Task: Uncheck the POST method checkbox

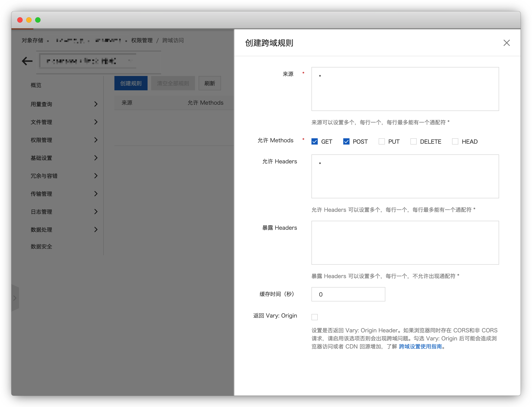Action: 346,141
